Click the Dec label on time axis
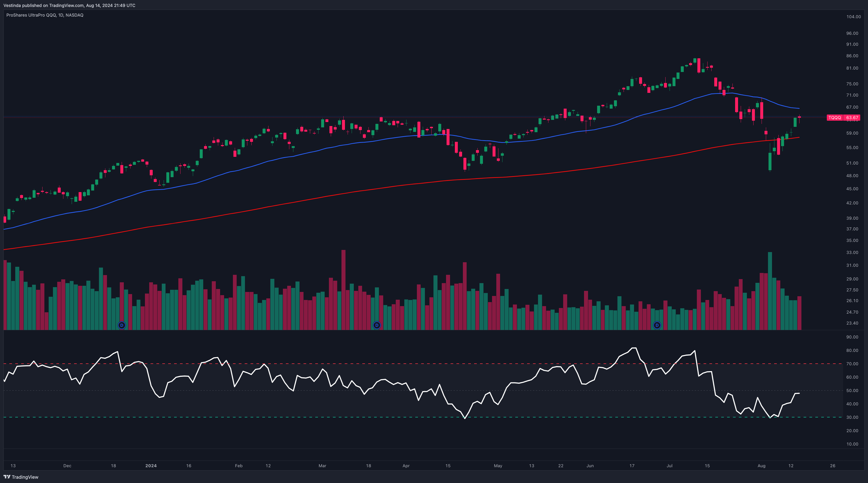The image size is (868, 483). 67,466
